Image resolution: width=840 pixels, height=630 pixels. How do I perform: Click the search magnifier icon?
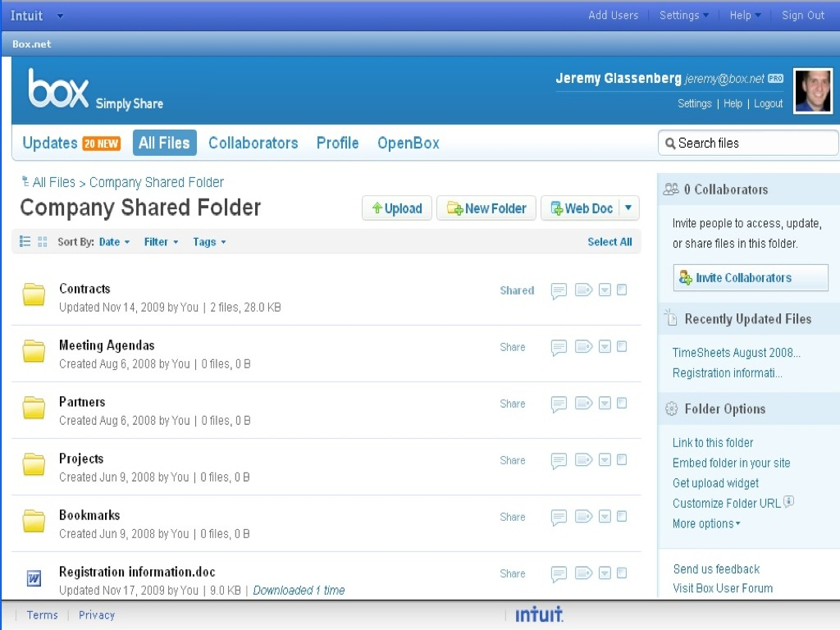pos(669,143)
